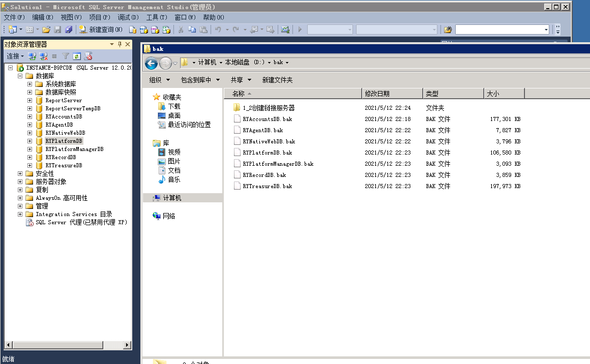Click 包含到库中 button
Screen dimensions: 590x364
pyautogui.click(x=200, y=80)
